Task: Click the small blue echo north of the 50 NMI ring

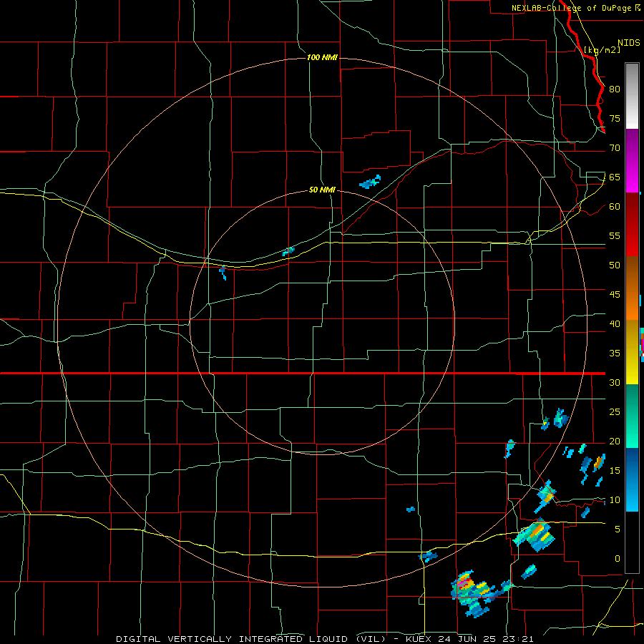Action: pyautogui.click(x=370, y=182)
